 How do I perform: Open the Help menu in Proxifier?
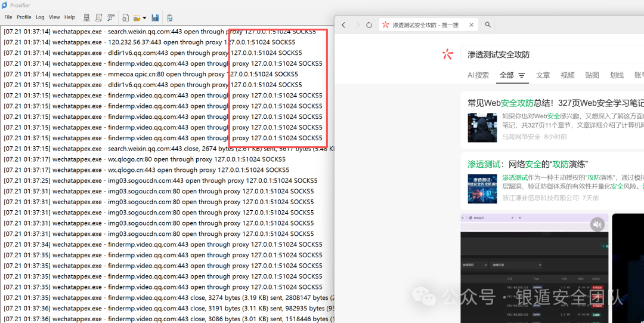click(x=70, y=17)
